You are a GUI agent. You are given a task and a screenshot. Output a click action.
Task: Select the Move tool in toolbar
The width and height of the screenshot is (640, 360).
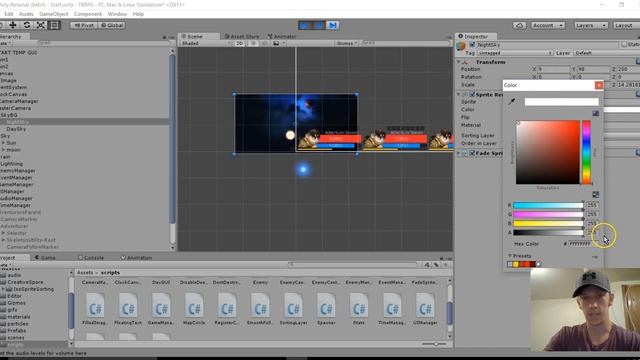(13, 25)
